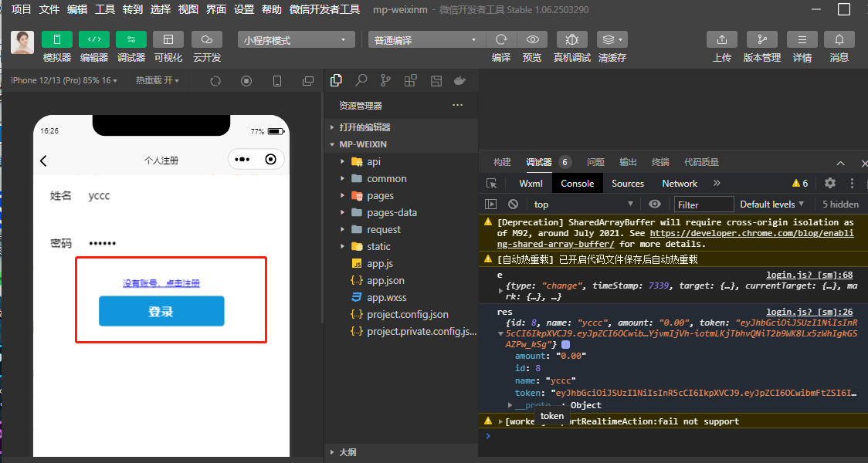Click the clear console icon
Screen dimensions: 868x463
[x=513, y=204]
